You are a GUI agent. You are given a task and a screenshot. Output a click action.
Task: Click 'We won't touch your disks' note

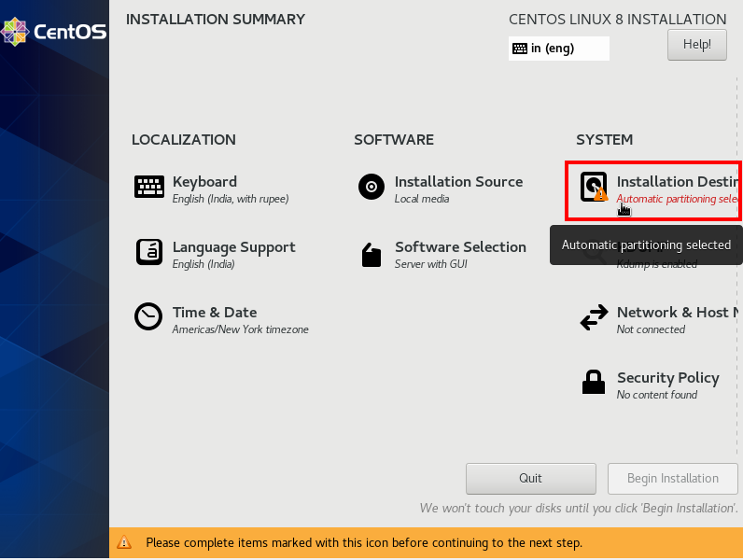click(x=579, y=509)
